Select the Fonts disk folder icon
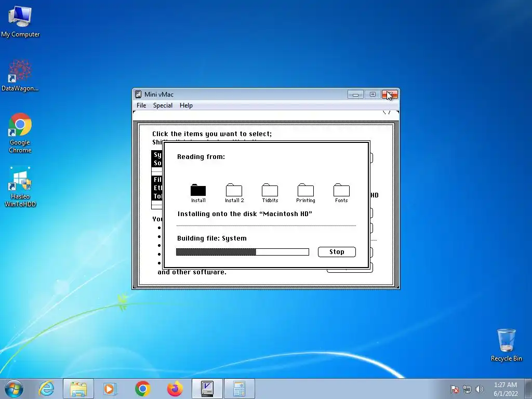 click(x=341, y=193)
